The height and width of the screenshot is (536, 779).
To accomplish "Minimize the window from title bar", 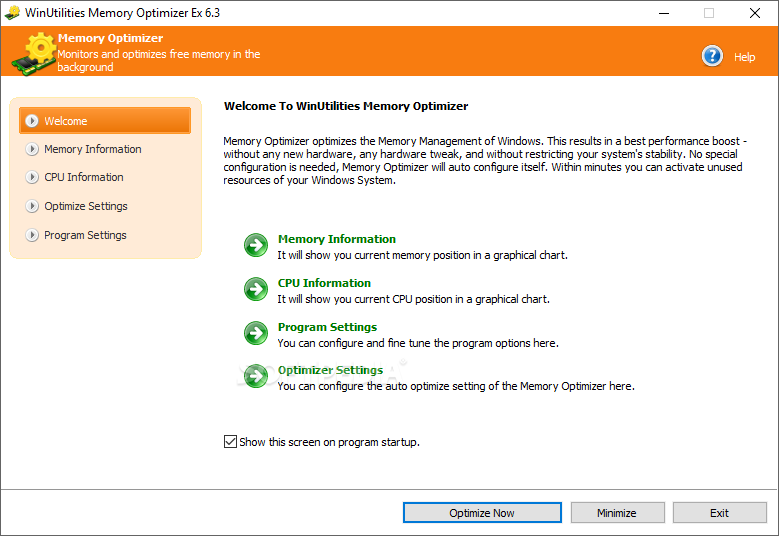I will (664, 13).
